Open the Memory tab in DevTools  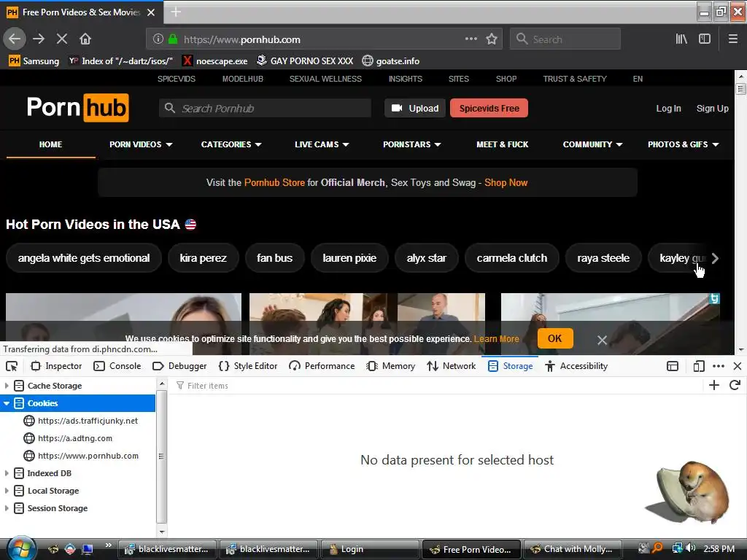pyautogui.click(x=391, y=366)
